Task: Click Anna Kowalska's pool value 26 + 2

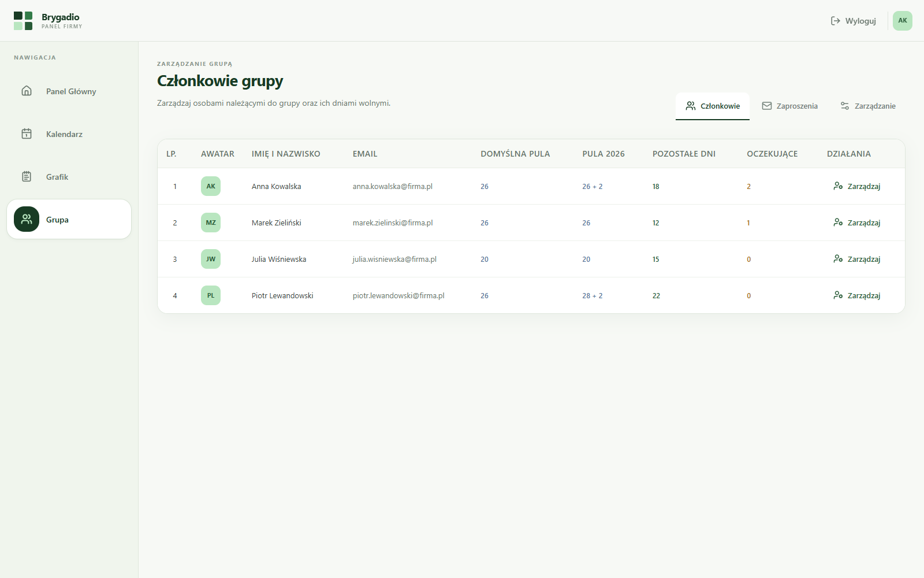Action: (593, 186)
